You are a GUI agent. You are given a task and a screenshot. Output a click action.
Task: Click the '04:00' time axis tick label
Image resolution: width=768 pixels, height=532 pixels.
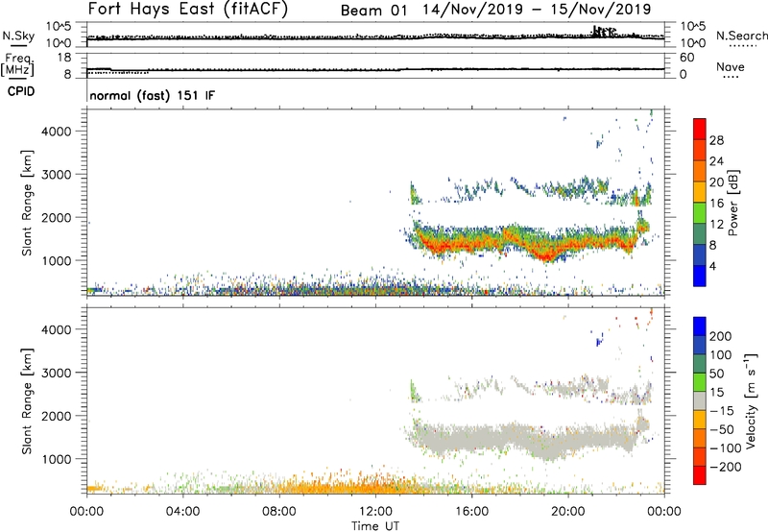182,512
